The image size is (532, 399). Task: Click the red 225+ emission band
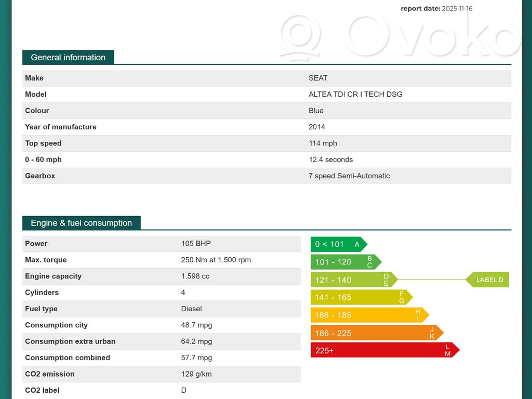(385, 350)
